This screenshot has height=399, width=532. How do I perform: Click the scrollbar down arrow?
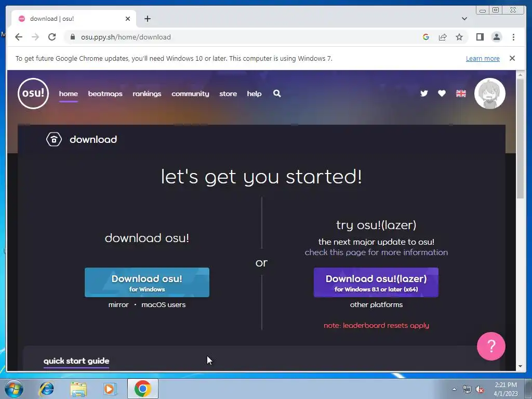click(x=520, y=366)
